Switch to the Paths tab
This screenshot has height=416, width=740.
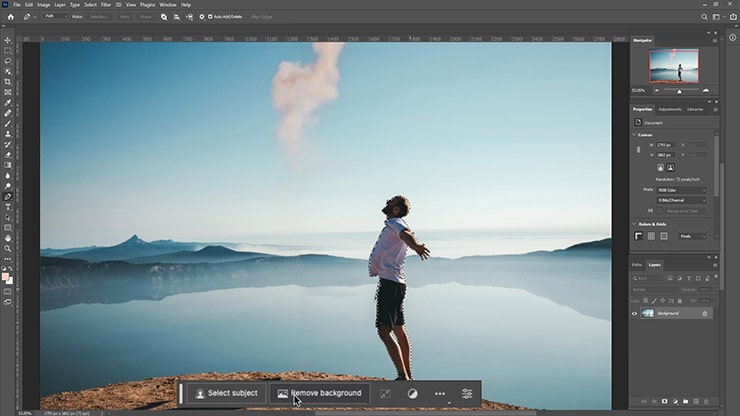pos(637,265)
